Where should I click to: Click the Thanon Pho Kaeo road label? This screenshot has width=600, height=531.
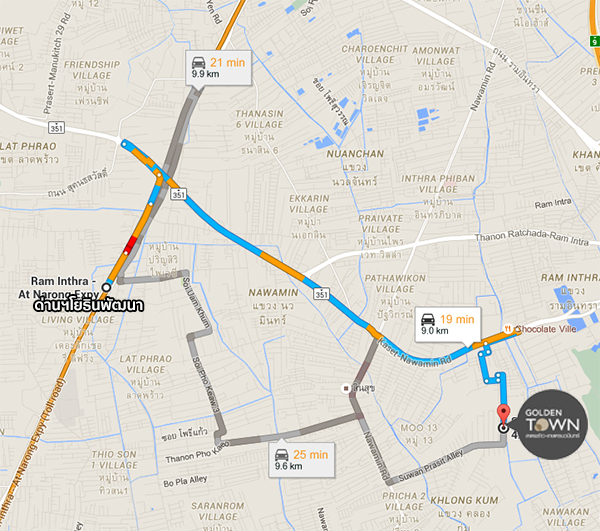coord(197,452)
